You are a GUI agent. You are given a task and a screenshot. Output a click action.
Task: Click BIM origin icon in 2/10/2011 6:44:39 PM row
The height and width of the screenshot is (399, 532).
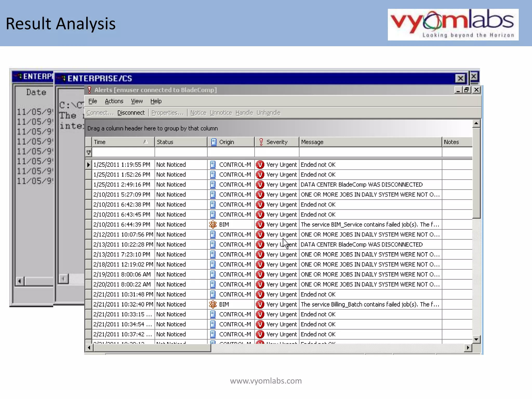(213, 224)
